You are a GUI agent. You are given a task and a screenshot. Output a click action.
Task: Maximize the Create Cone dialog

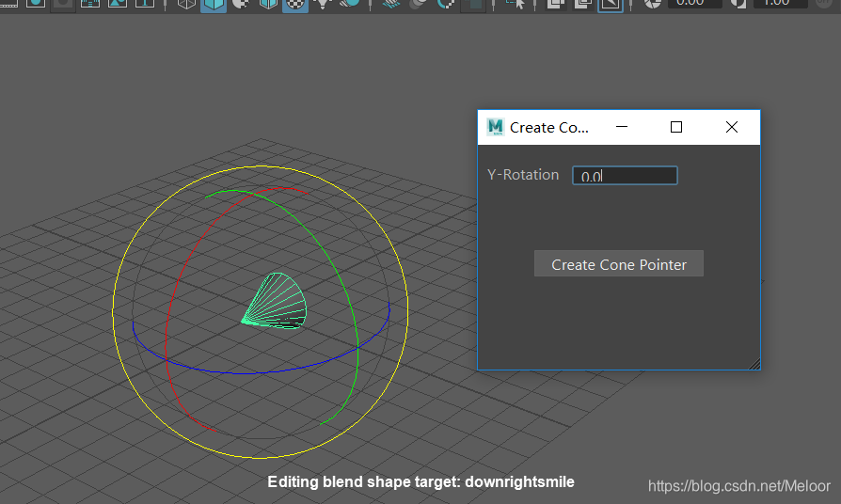click(676, 127)
